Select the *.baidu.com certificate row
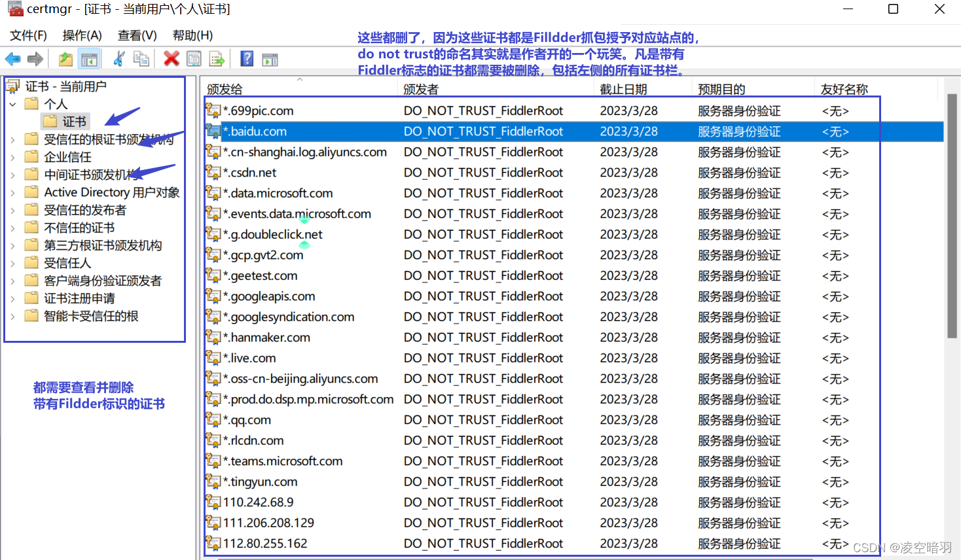This screenshot has height=560, width=961. [x=573, y=131]
